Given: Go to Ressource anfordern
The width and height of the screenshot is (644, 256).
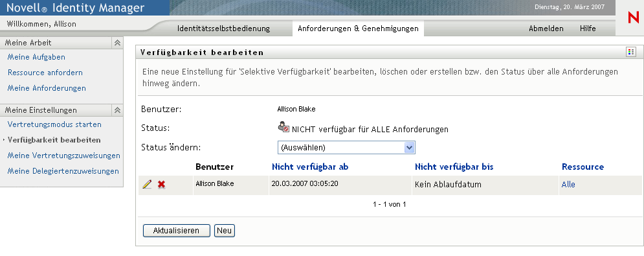Looking at the screenshot, I should tap(45, 73).
